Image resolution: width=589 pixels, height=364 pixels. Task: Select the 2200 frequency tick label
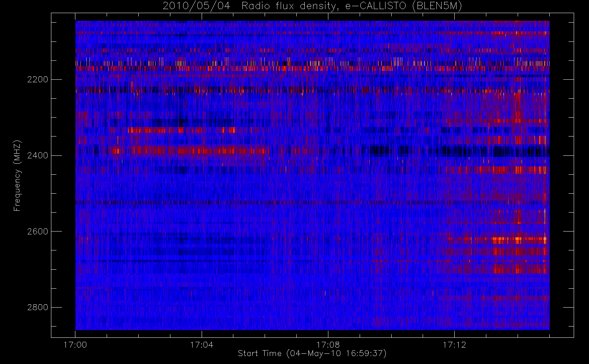click(37, 79)
